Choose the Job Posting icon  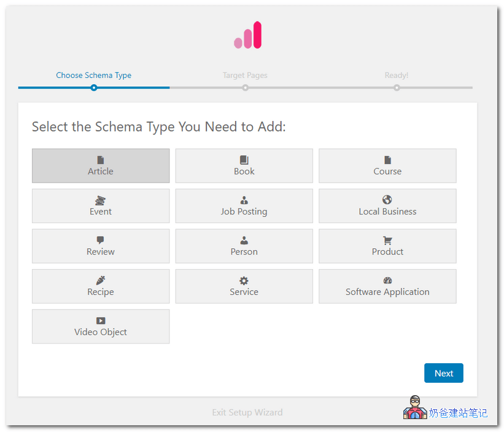(244, 200)
